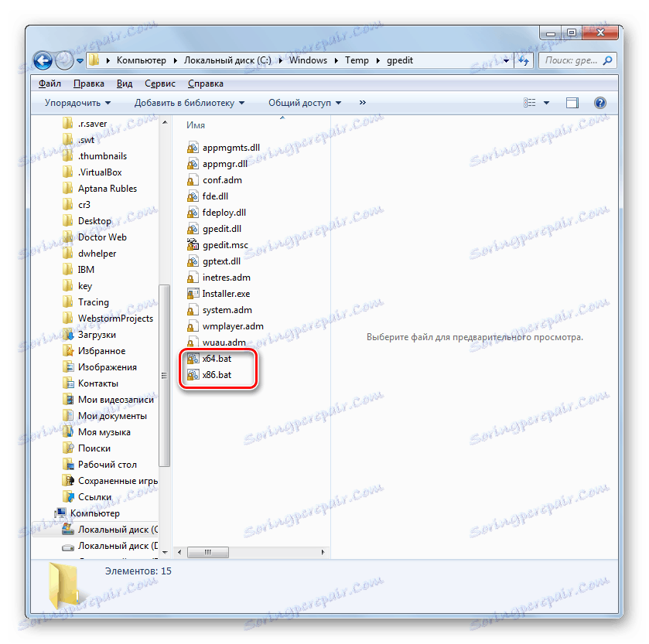Image resolution: width=649 pixels, height=644 pixels.
Task: Open Добавить в библиотеку dropdown
Action: (x=190, y=103)
